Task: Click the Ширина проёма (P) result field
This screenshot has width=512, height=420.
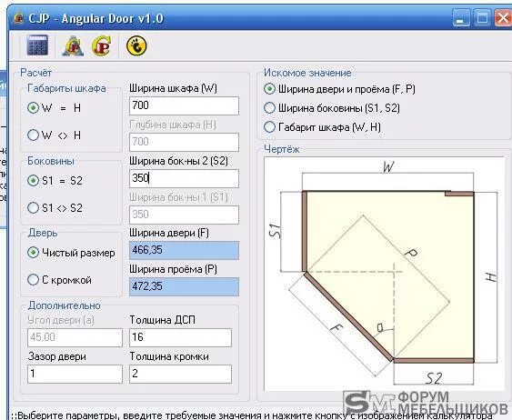Action: click(184, 286)
